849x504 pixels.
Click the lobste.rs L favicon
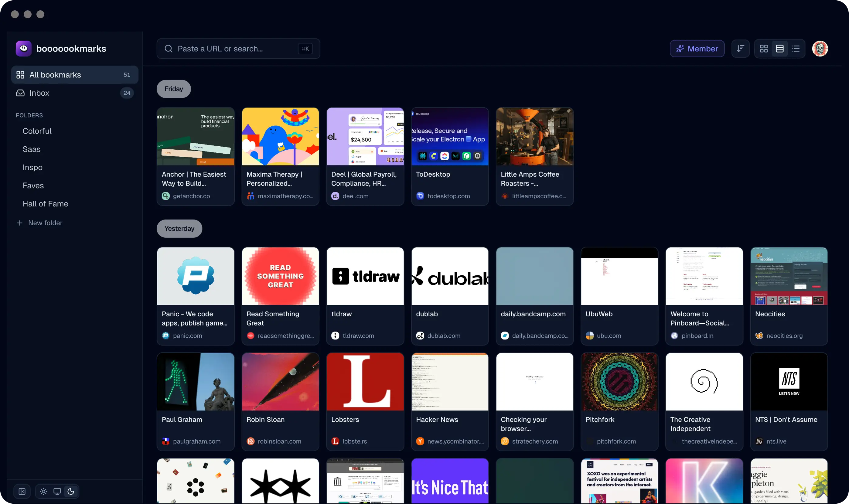pyautogui.click(x=335, y=441)
